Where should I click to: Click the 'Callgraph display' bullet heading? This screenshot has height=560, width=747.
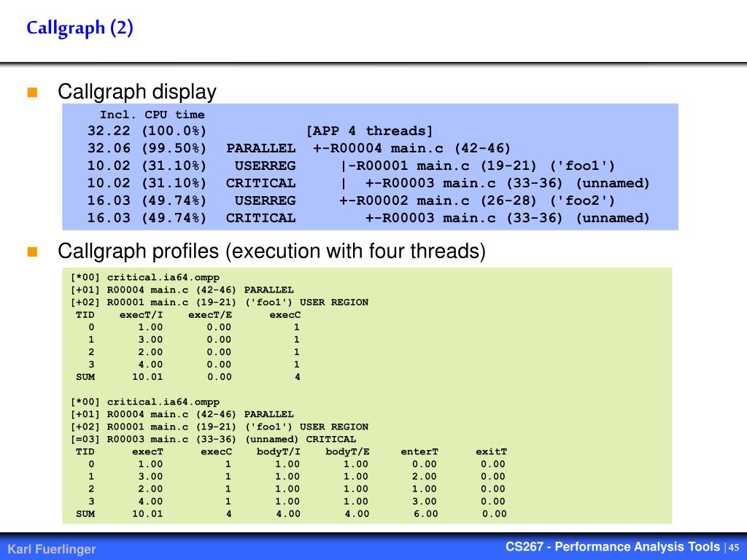coord(136,91)
